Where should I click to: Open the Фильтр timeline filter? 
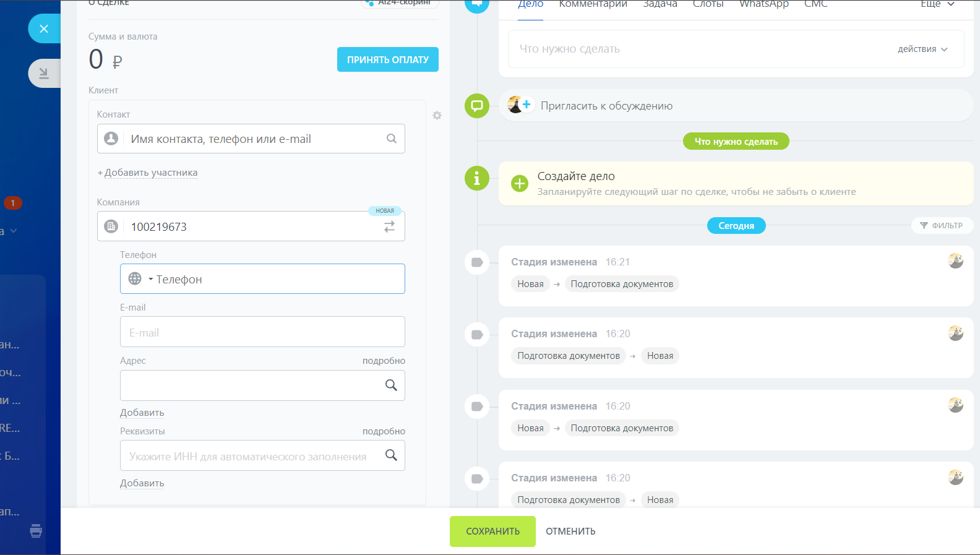pos(942,226)
